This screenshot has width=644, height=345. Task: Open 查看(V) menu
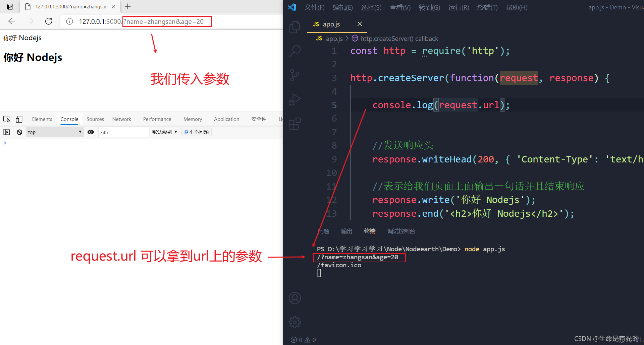pyautogui.click(x=400, y=7)
